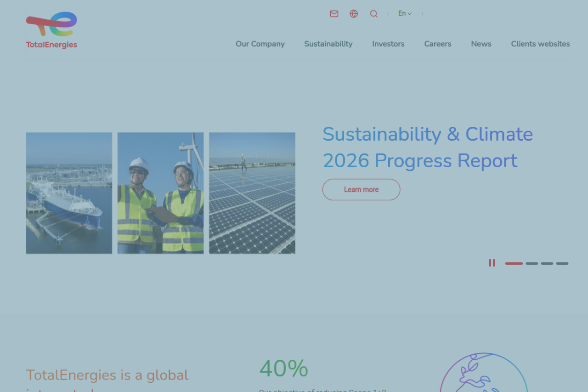588x392 pixels.
Task: Expand the En language dropdown
Action: click(x=405, y=14)
